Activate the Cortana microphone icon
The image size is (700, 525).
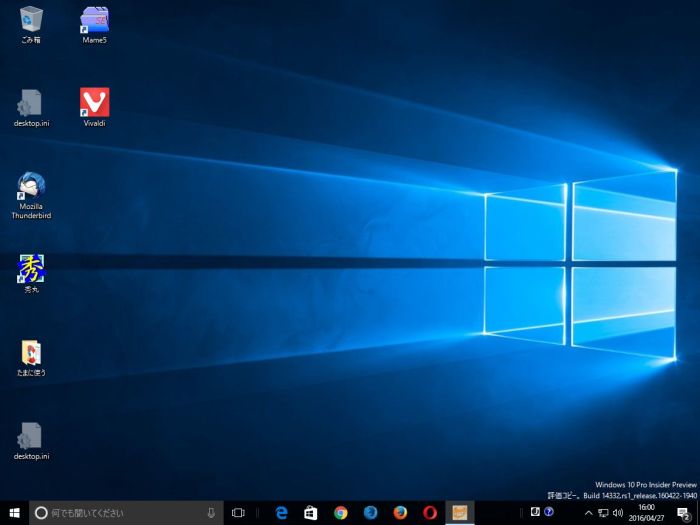211,512
